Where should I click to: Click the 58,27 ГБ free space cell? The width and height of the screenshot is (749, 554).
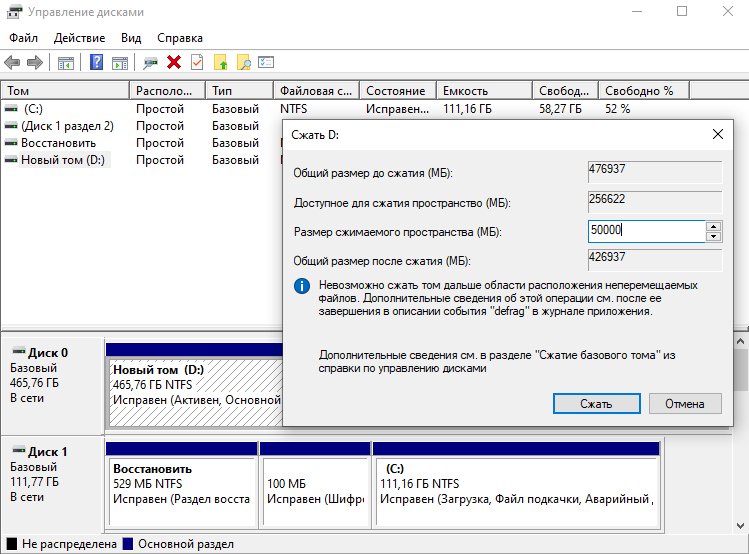pyautogui.click(x=560, y=109)
